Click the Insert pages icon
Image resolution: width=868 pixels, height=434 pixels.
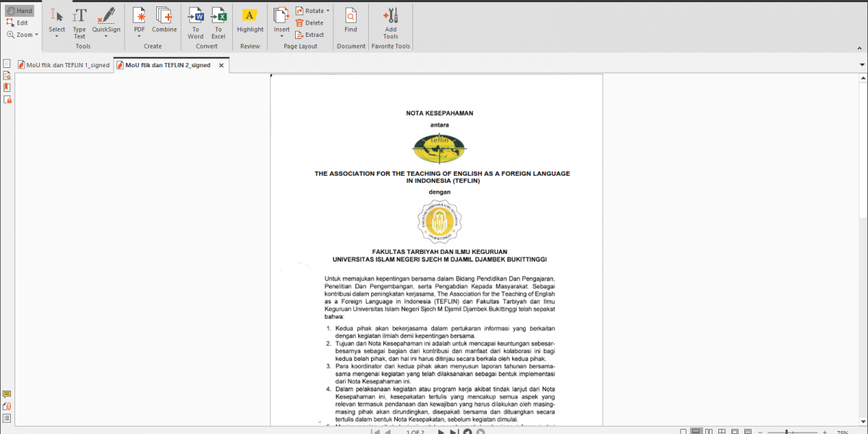281,15
